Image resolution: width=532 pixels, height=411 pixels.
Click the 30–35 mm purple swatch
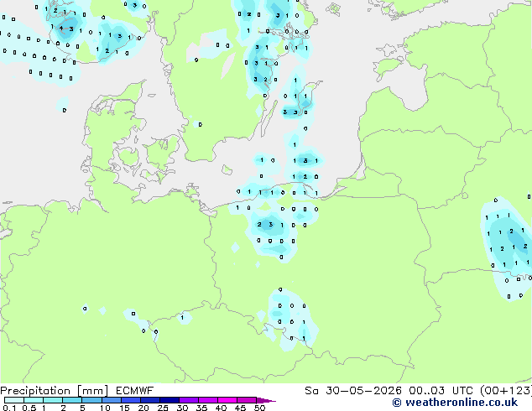189,400
